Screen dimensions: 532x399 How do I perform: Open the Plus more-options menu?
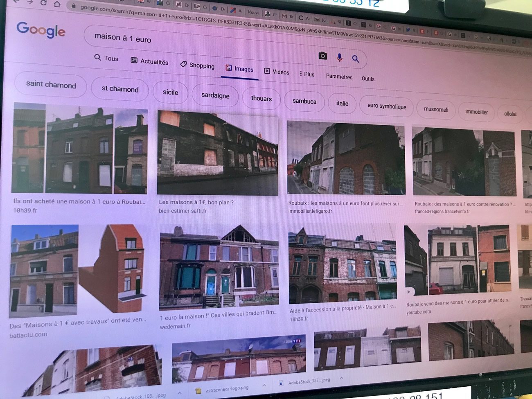pyautogui.click(x=307, y=74)
